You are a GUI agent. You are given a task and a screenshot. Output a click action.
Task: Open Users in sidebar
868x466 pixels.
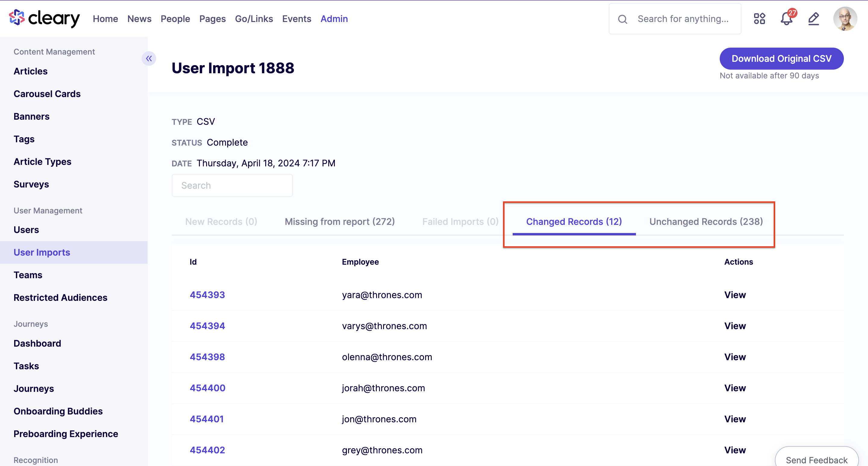[x=26, y=229]
